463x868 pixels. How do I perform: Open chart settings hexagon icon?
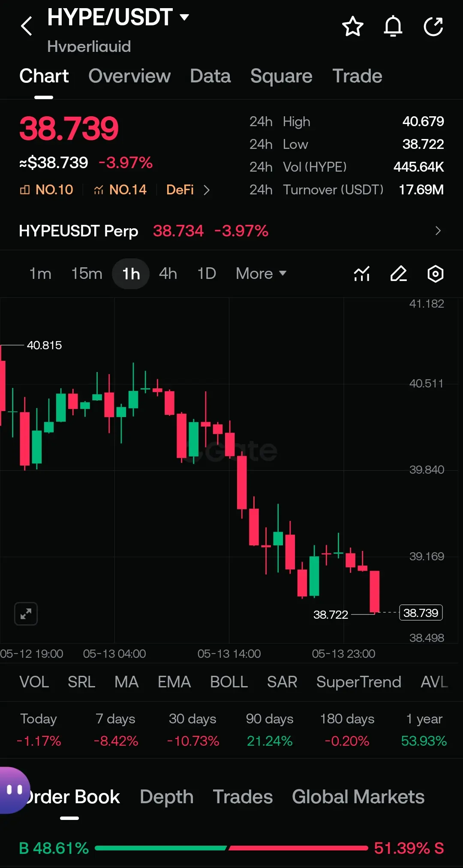point(436,273)
